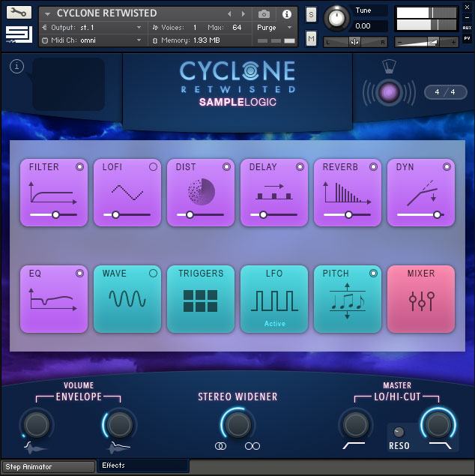Toggle the FILTER effect power button
475x476 pixels.
[79, 167]
